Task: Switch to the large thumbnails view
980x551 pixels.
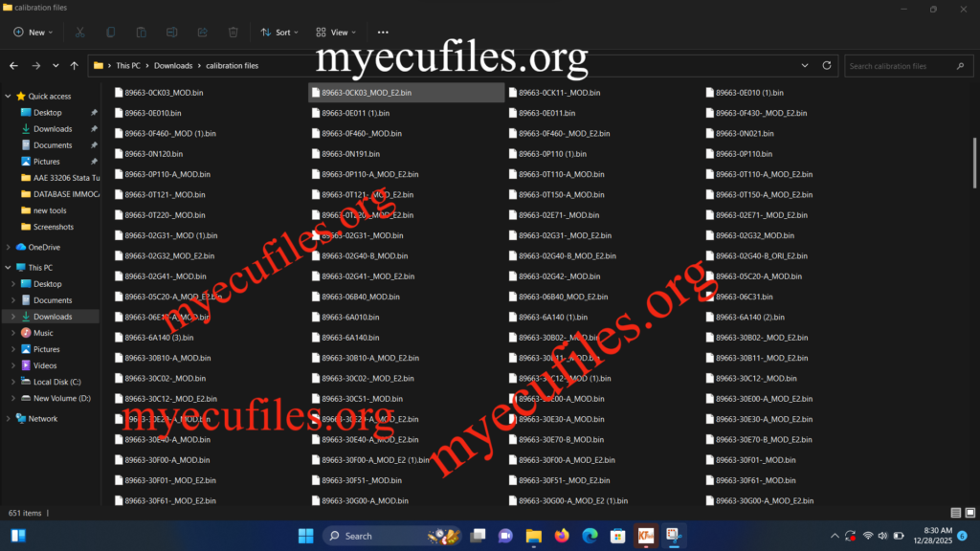Action: point(970,513)
